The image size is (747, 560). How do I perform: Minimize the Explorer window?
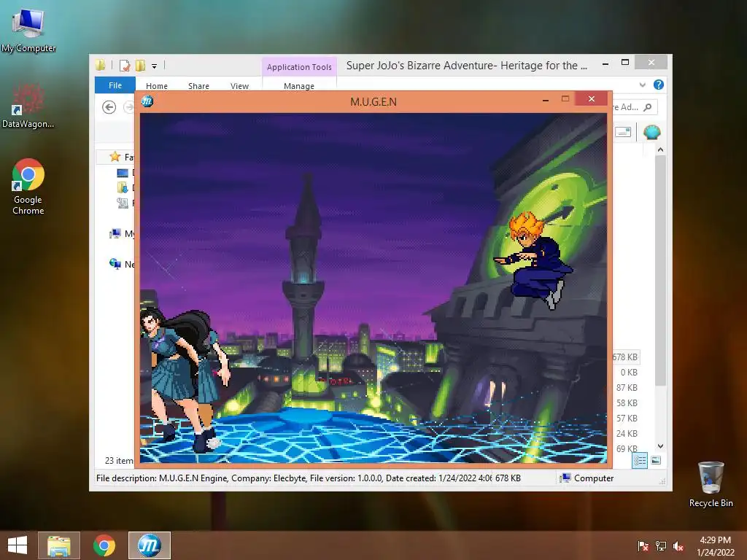[x=605, y=63]
